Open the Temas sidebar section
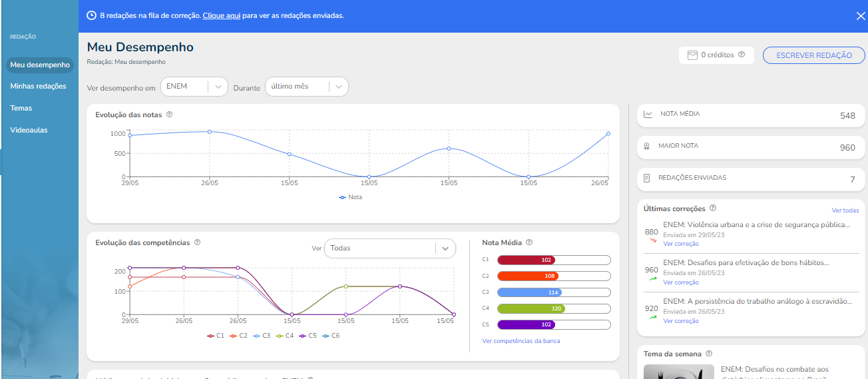868x379 pixels. pos(21,108)
